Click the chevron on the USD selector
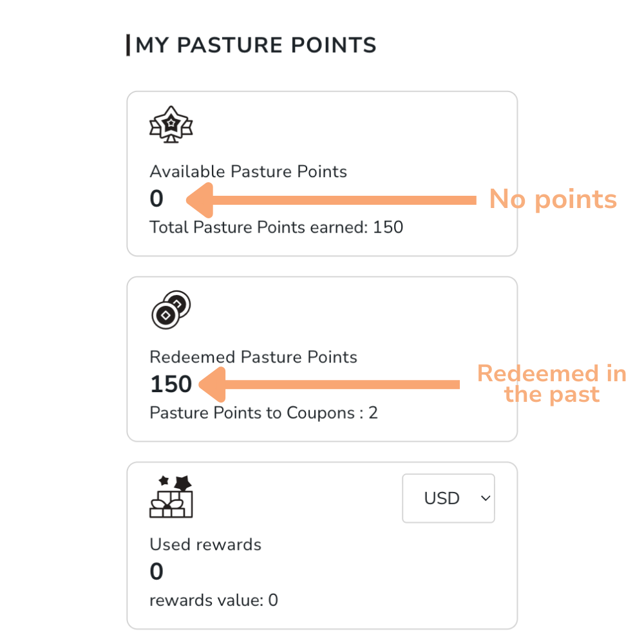Image resolution: width=644 pixels, height=644 pixels. [486, 498]
